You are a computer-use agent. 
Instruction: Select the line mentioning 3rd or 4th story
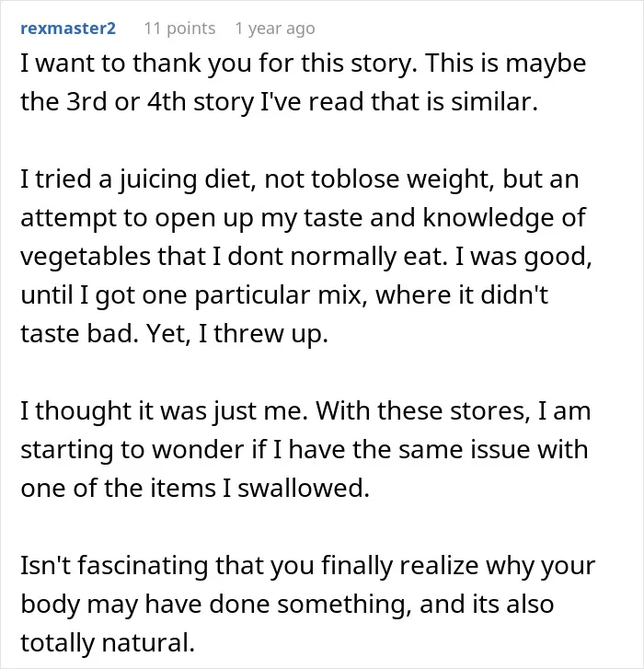pyautogui.click(x=280, y=102)
